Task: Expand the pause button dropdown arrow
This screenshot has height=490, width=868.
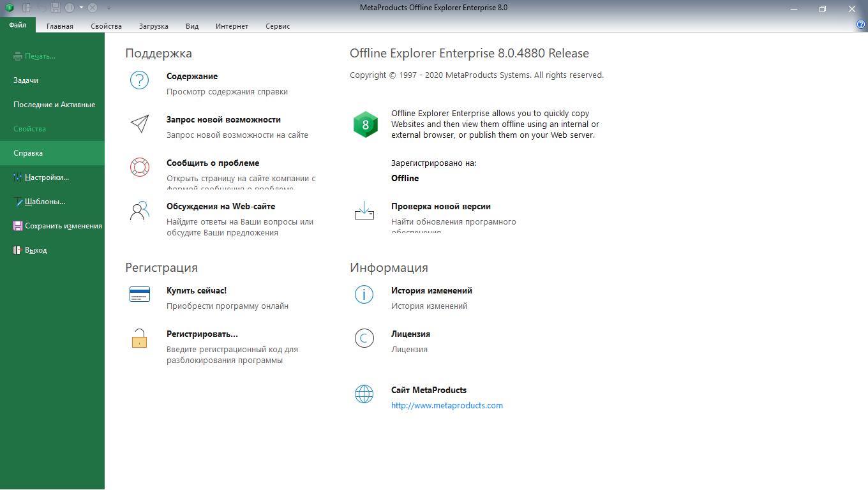Action: coord(81,8)
